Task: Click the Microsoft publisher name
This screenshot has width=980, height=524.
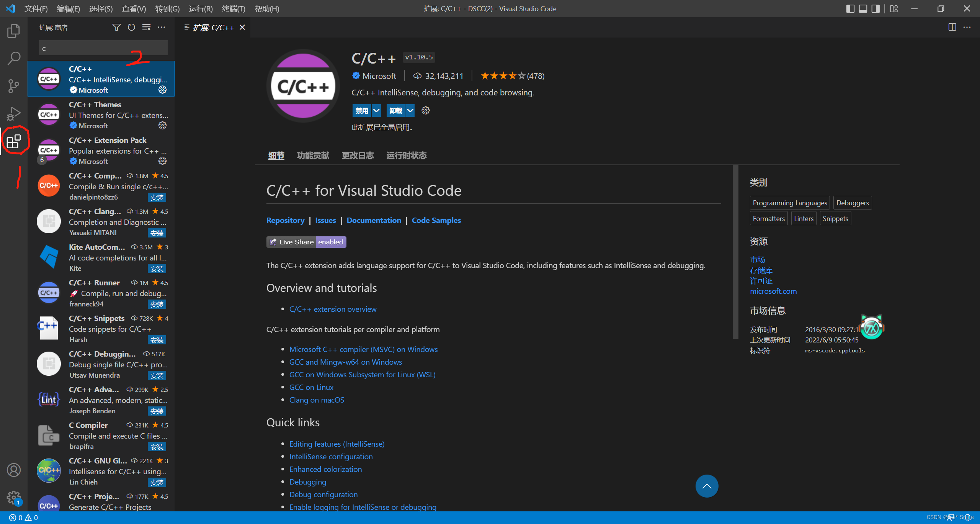Action: 379,76
